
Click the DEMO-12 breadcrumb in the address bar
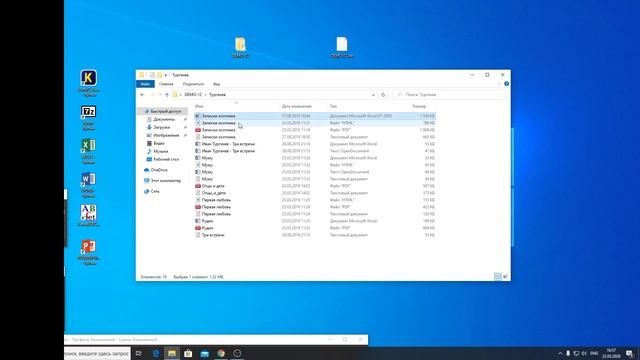coord(193,95)
